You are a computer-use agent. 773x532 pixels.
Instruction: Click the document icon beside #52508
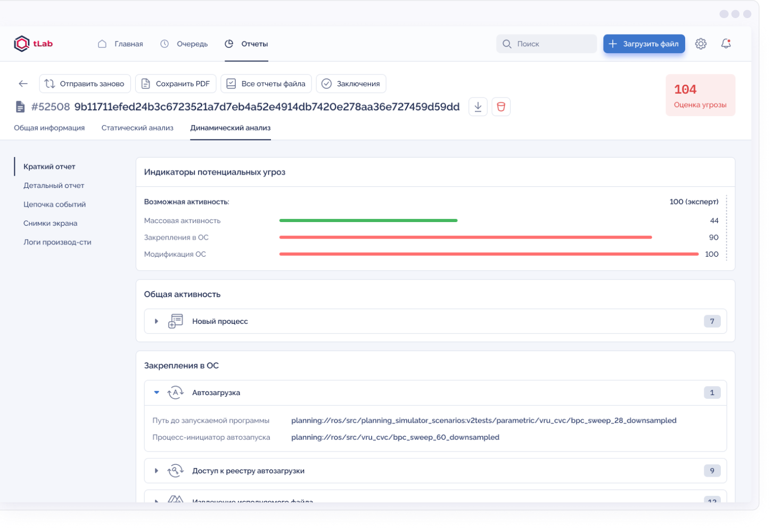pyautogui.click(x=20, y=107)
